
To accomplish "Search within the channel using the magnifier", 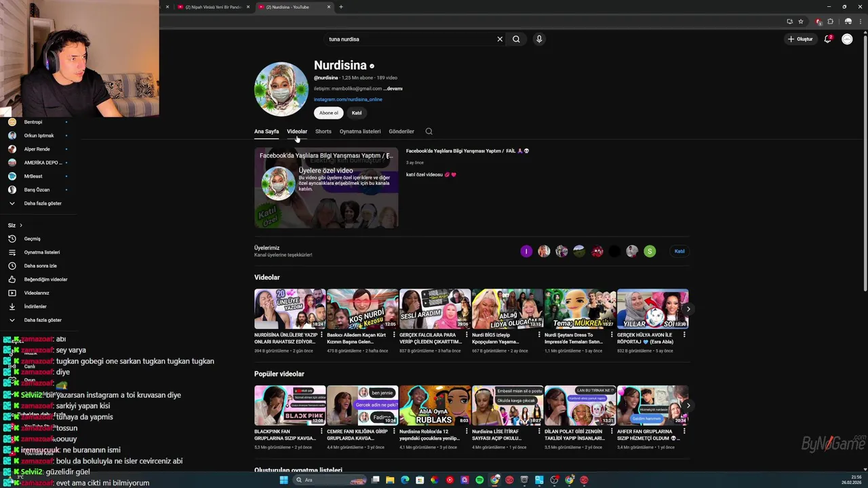I will pos(429,131).
